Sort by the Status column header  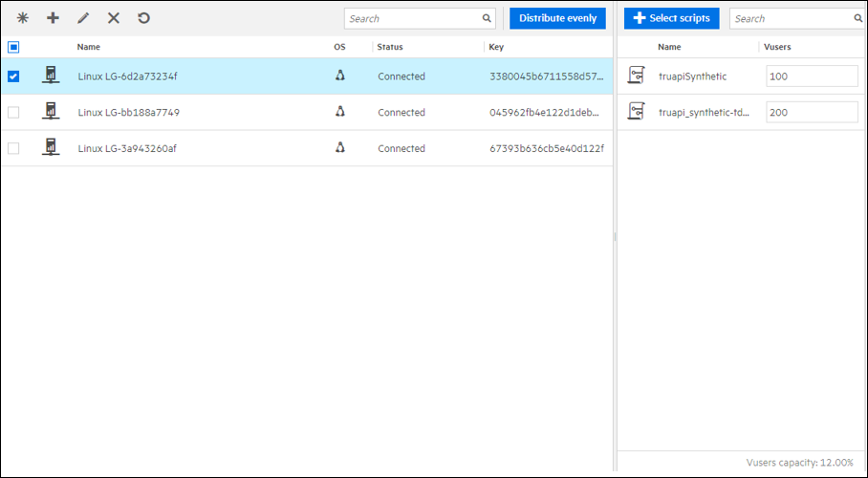pyautogui.click(x=390, y=47)
